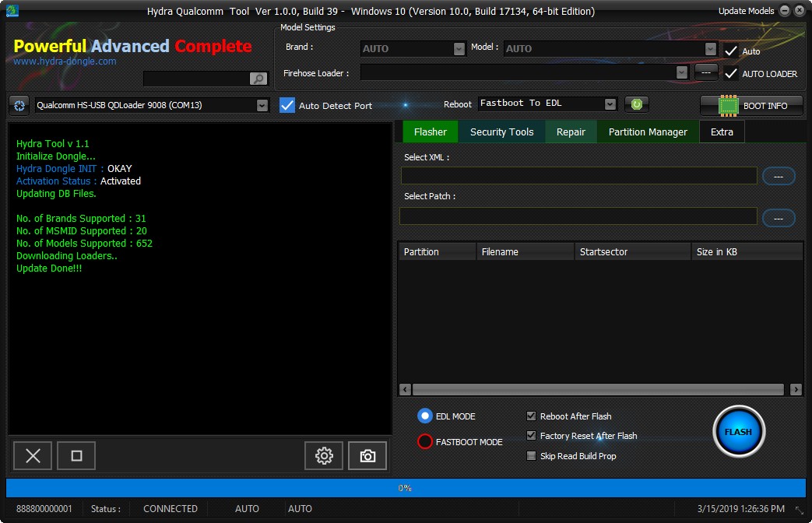Enable Auto Detect Port
812x523 pixels.
click(x=287, y=105)
